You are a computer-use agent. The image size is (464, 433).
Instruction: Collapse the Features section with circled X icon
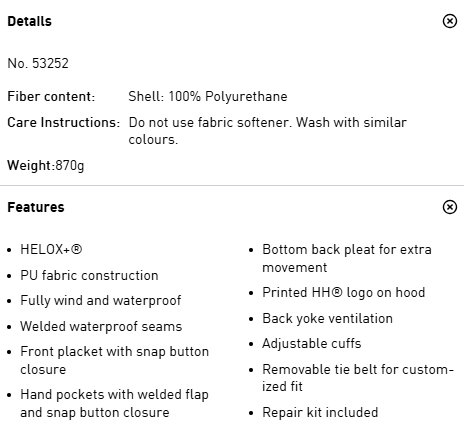450,207
